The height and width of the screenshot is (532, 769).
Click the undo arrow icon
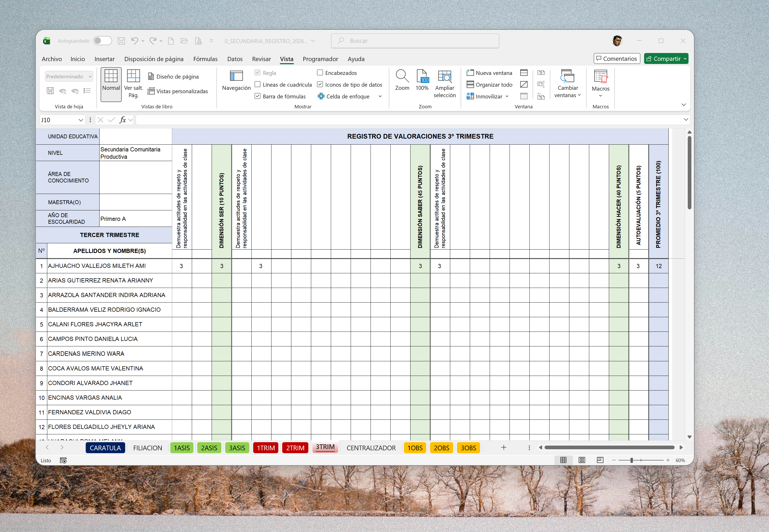[x=135, y=41]
